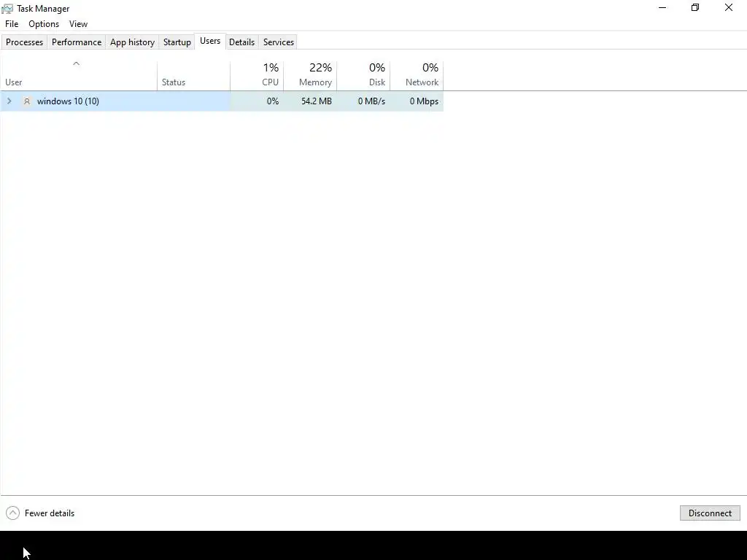747x560 pixels.
Task: Sort by the Network column header
Action: click(x=417, y=76)
